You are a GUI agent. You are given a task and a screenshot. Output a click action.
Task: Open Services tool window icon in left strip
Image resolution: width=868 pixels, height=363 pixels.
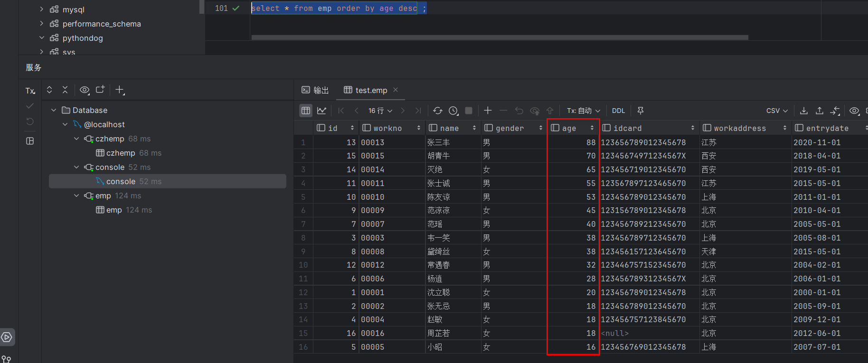click(7, 337)
